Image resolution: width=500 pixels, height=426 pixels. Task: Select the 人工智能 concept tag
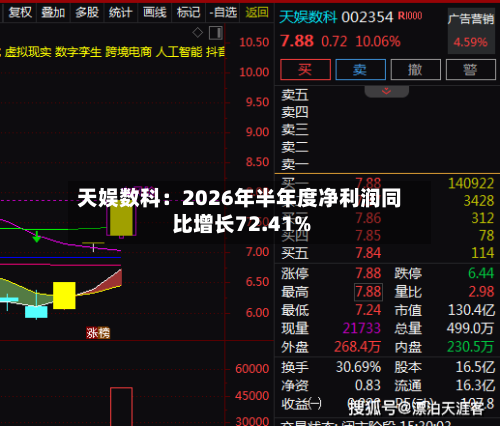click(179, 52)
